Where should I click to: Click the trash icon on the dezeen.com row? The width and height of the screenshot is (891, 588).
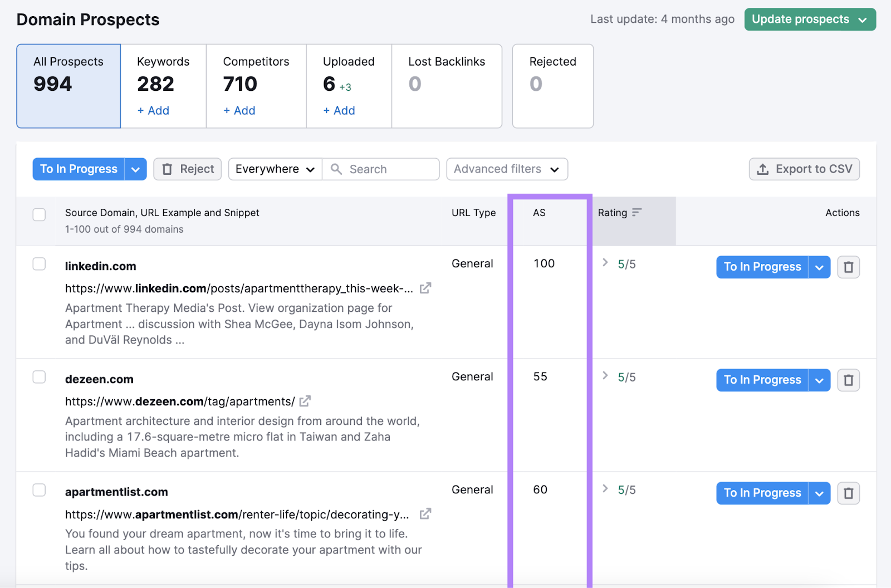(x=848, y=380)
